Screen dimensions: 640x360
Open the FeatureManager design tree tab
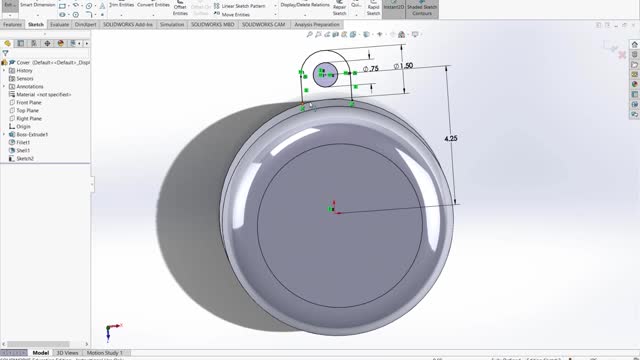coord(7,43)
